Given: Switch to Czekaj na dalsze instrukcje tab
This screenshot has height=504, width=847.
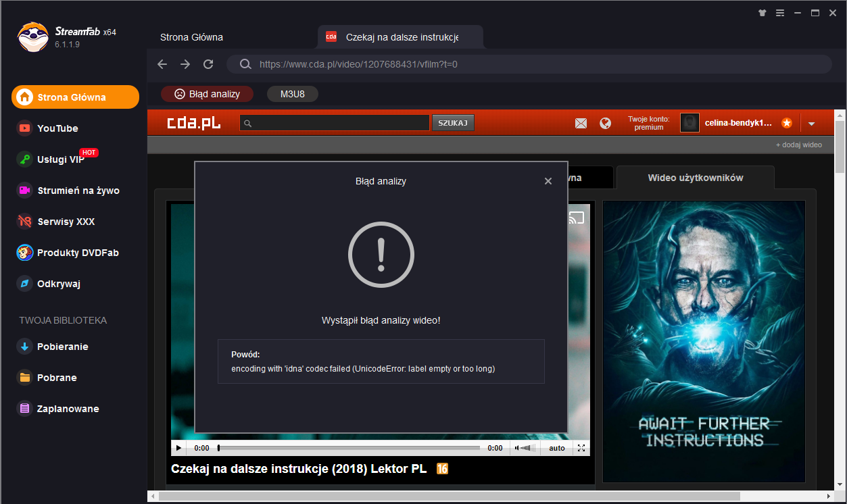Looking at the screenshot, I should tap(400, 37).
